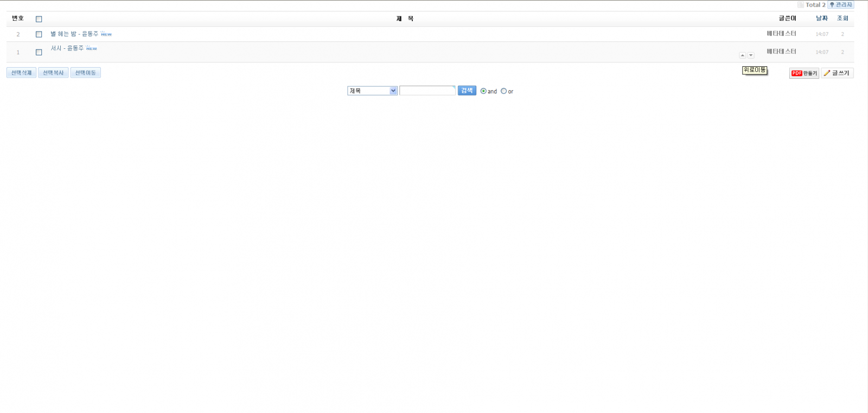The width and height of the screenshot is (868, 413).
Task: Check the box for 서시 - 윤동주
Action: tap(39, 52)
